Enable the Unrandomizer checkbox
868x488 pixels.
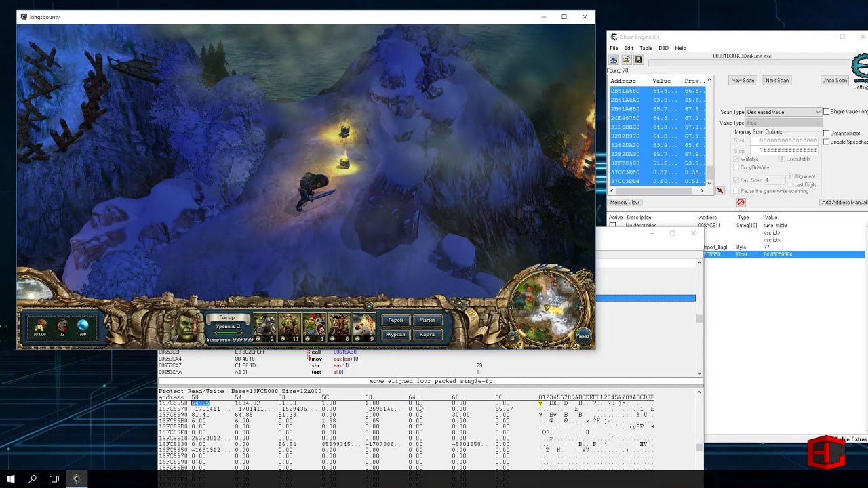[x=826, y=134]
